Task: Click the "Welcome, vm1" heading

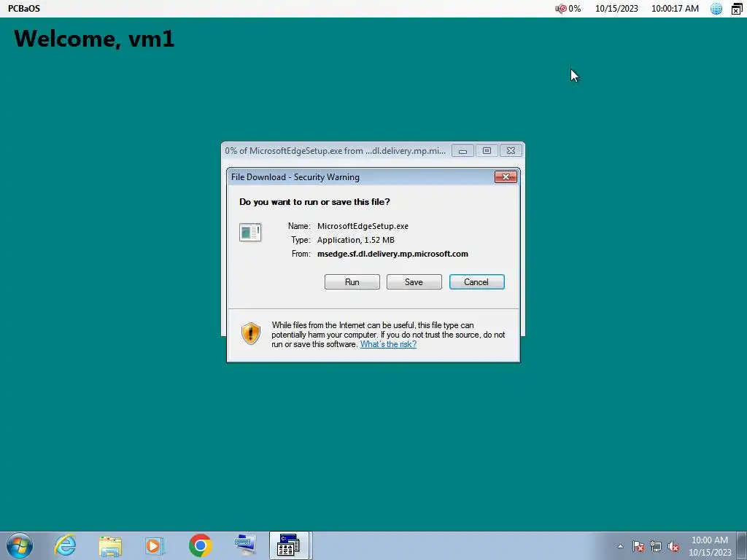Action: coord(94,39)
